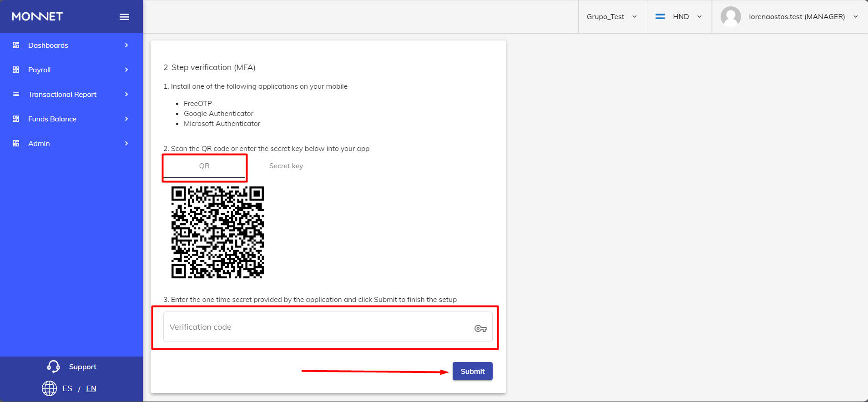Click the Transactional Report list icon
The width and height of the screenshot is (868, 402).
tap(16, 94)
